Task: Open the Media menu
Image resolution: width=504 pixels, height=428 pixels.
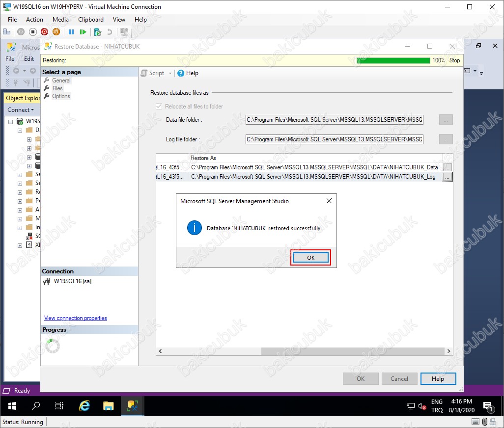Action: click(60, 20)
